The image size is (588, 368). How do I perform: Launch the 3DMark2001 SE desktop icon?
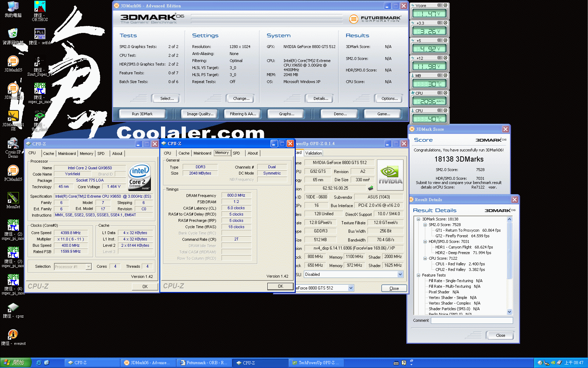point(13,120)
